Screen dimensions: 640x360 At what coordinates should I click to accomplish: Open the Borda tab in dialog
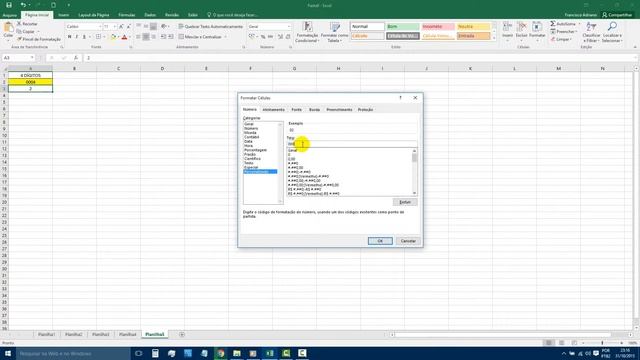pos(314,109)
